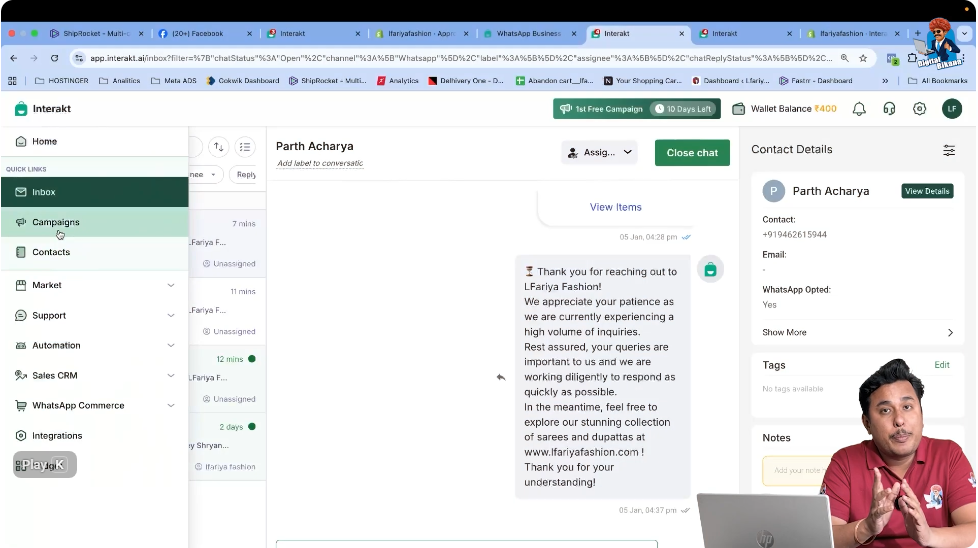Expand Show More contact details
This screenshot has height=548, width=978.
858,332
